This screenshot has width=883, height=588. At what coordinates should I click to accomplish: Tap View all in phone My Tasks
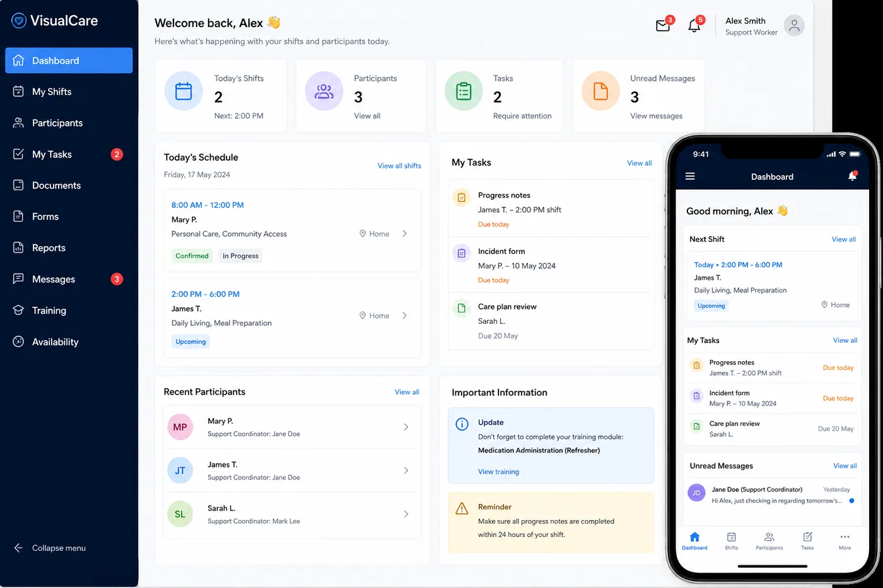[x=845, y=340]
